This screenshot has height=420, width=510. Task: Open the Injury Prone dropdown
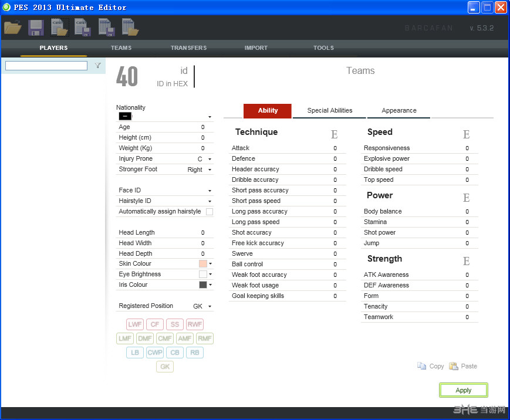click(x=210, y=159)
